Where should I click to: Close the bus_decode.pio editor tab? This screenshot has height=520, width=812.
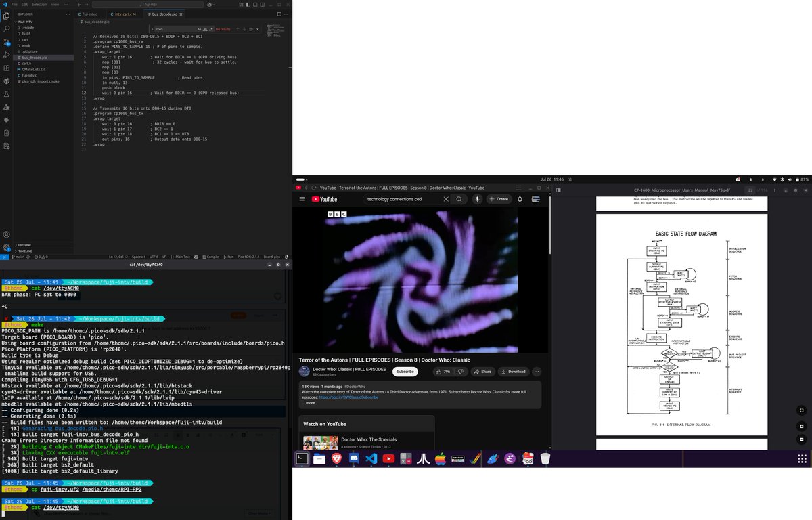(181, 14)
